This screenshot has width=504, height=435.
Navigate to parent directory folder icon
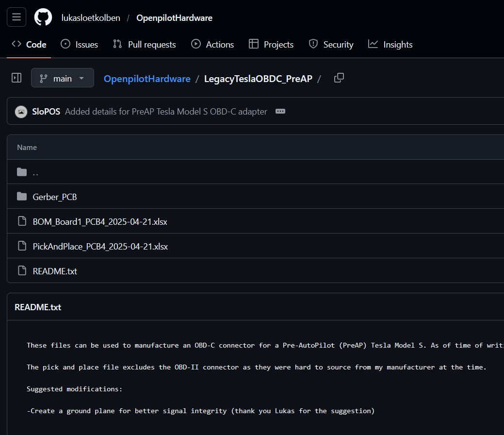click(x=22, y=172)
